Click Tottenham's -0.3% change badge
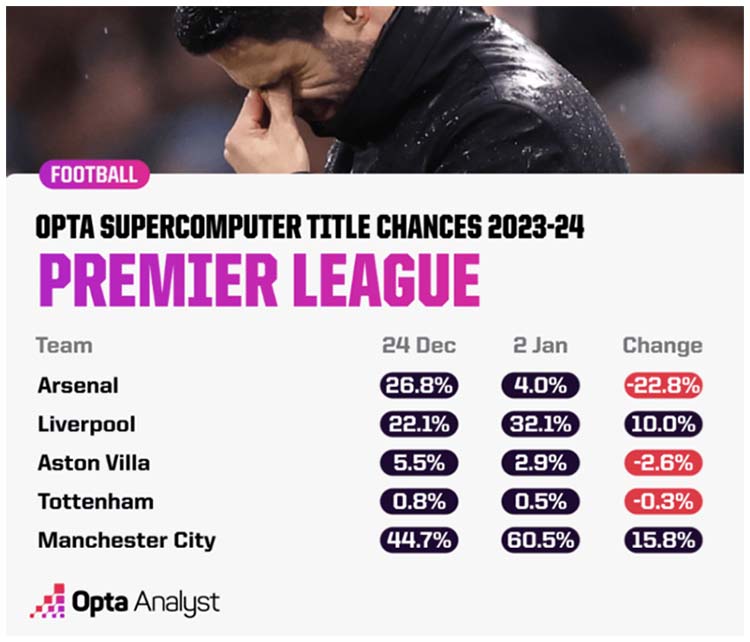 (663, 502)
